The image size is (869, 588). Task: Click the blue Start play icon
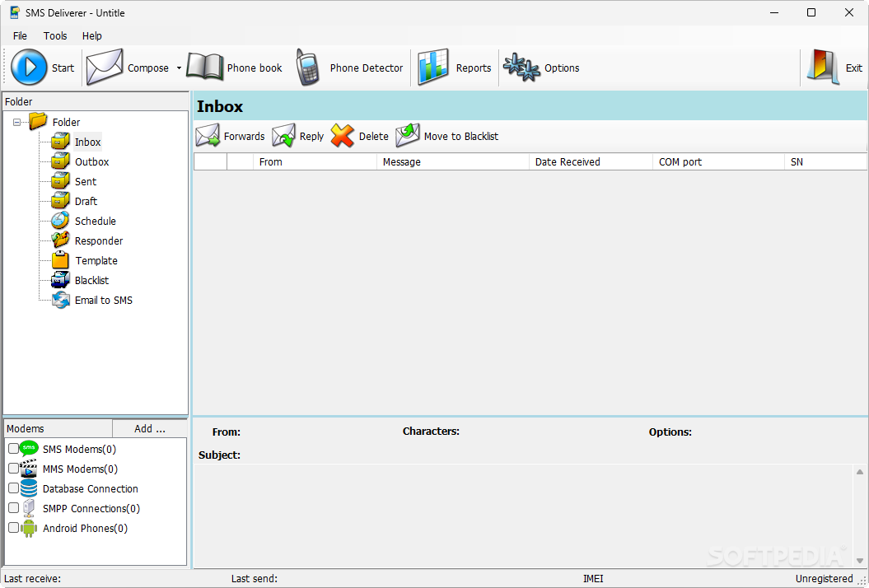click(29, 67)
